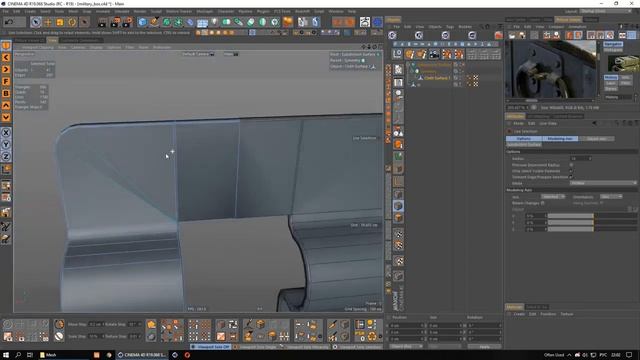Click the Radius input field
The width and height of the screenshot is (640, 360).
[580, 158]
